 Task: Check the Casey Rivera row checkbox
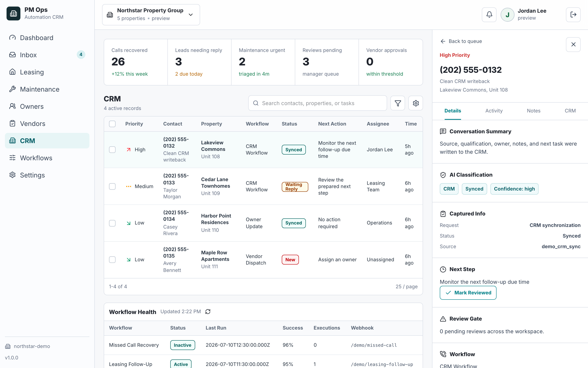point(112,223)
